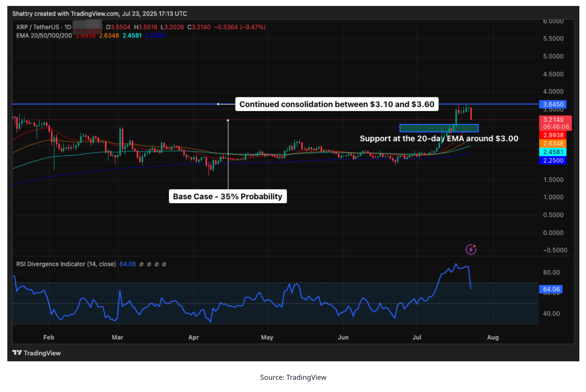Click the last ∅ symbol in RSI legend
The width and height of the screenshot is (586, 392).
(x=164, y=264)
